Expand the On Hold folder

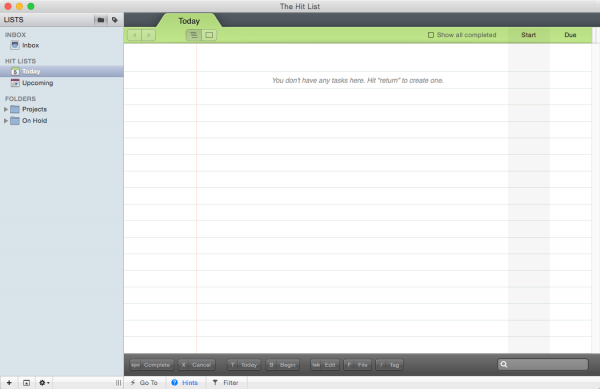(x=6, y=121)
